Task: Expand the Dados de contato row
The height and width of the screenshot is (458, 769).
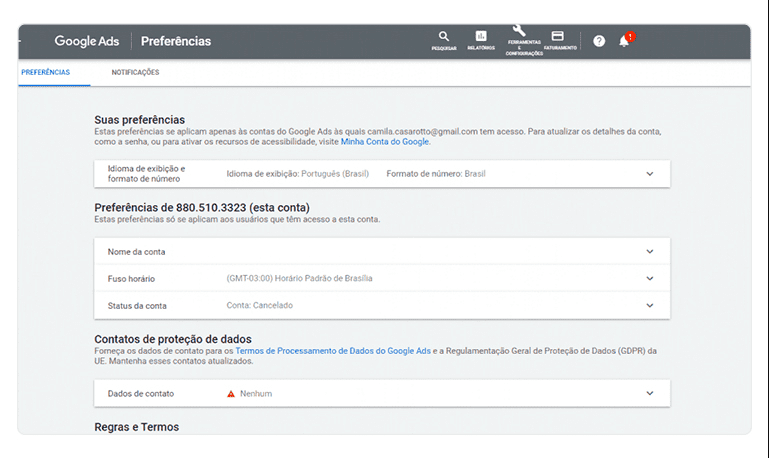Action: (x=649, y=394)
